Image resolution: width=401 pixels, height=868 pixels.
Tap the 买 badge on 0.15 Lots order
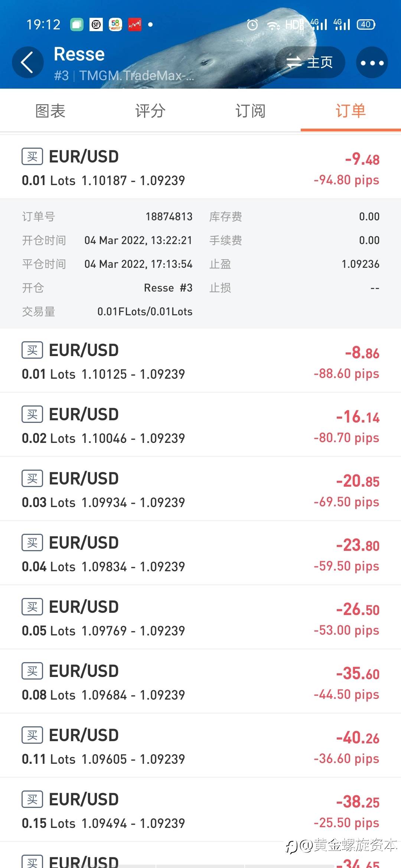32,799
